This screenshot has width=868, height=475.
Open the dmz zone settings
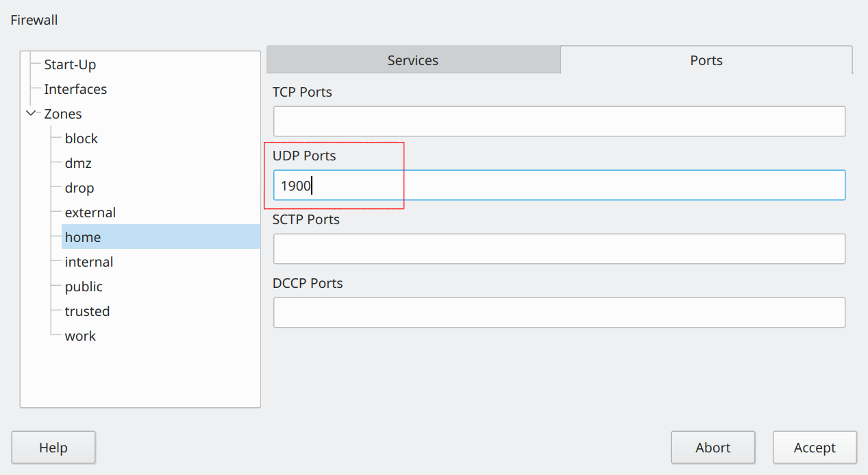[x=77, y=162]
